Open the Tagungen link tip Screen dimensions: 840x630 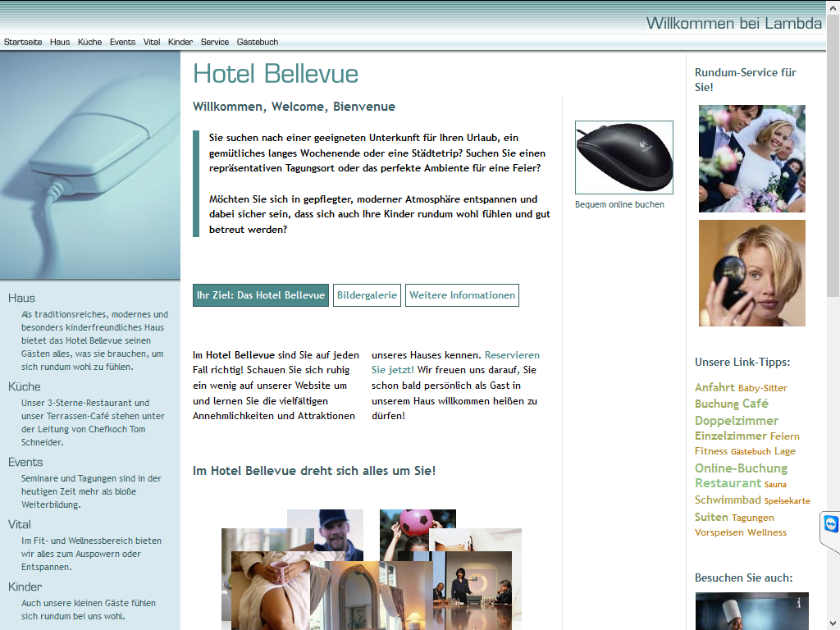pos(753,518)
